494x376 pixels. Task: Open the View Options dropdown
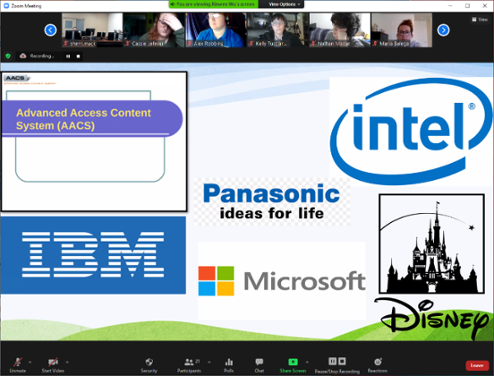(x=284, y=4)
